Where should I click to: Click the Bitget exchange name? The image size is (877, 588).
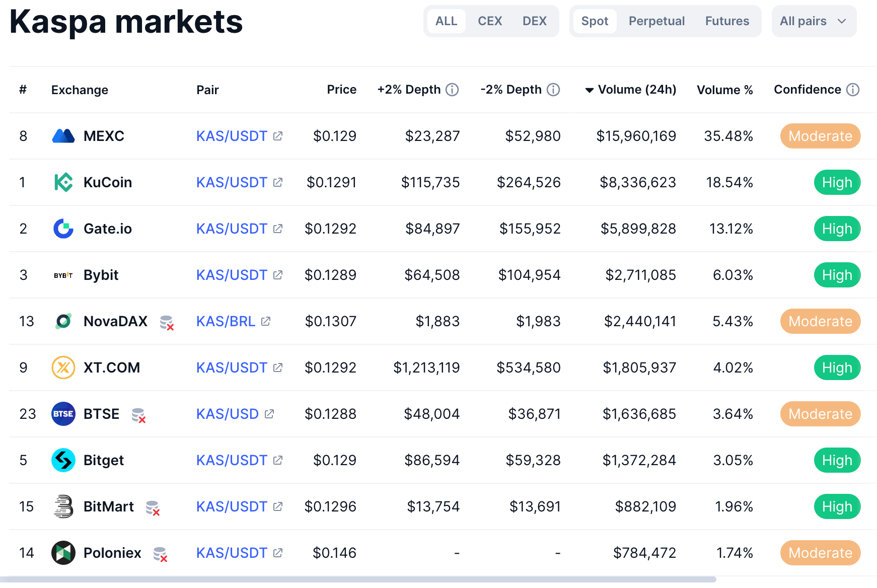click(104, 460)
